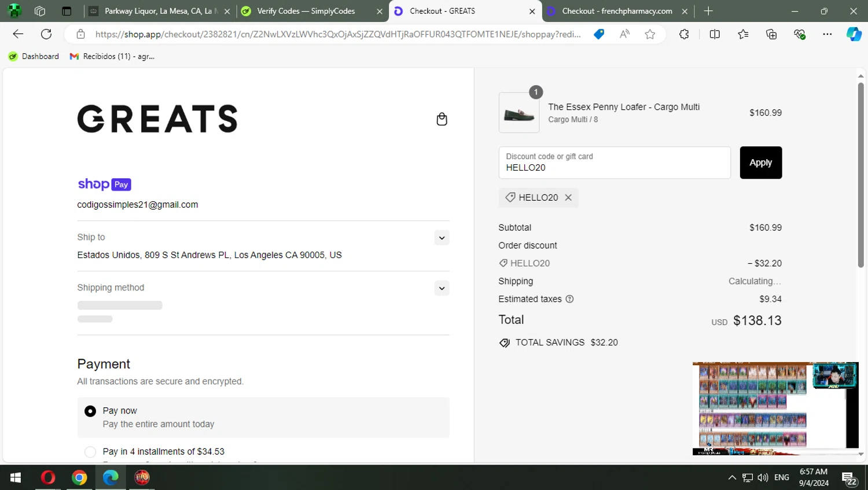The image size is (868, 490).
Task: Close the Verify Codes SimplyCodes tab
Action: 380,11
